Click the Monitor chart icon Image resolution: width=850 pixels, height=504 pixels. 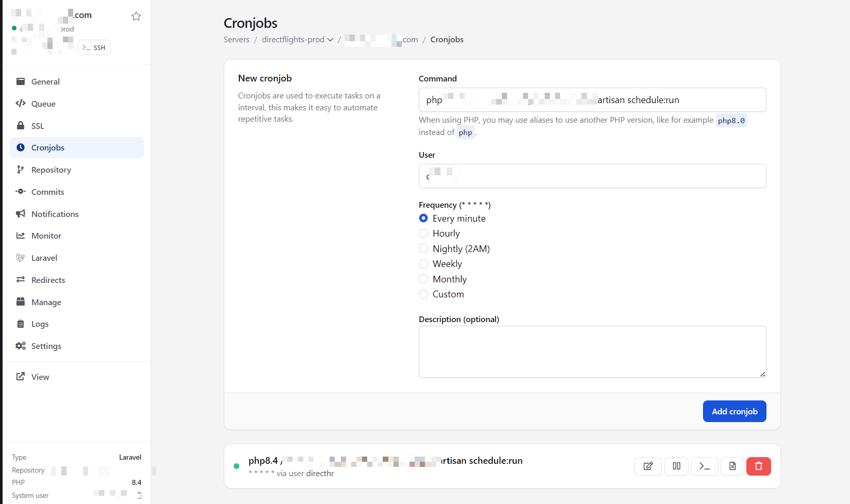pyautogui.click(x=21, y=236)
